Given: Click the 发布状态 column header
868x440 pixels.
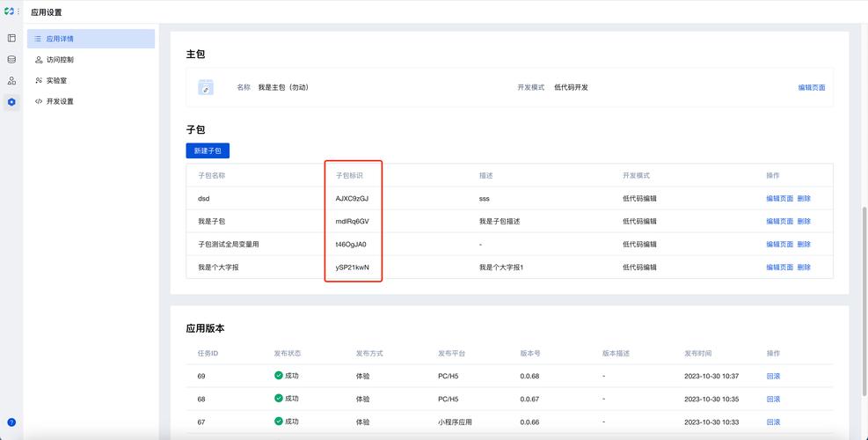Looking at the screenshot, I should pos(288,354).
